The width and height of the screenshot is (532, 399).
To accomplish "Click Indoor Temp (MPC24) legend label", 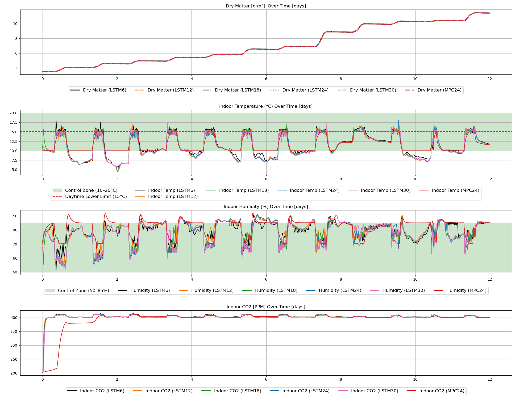I will coord(455,190).
